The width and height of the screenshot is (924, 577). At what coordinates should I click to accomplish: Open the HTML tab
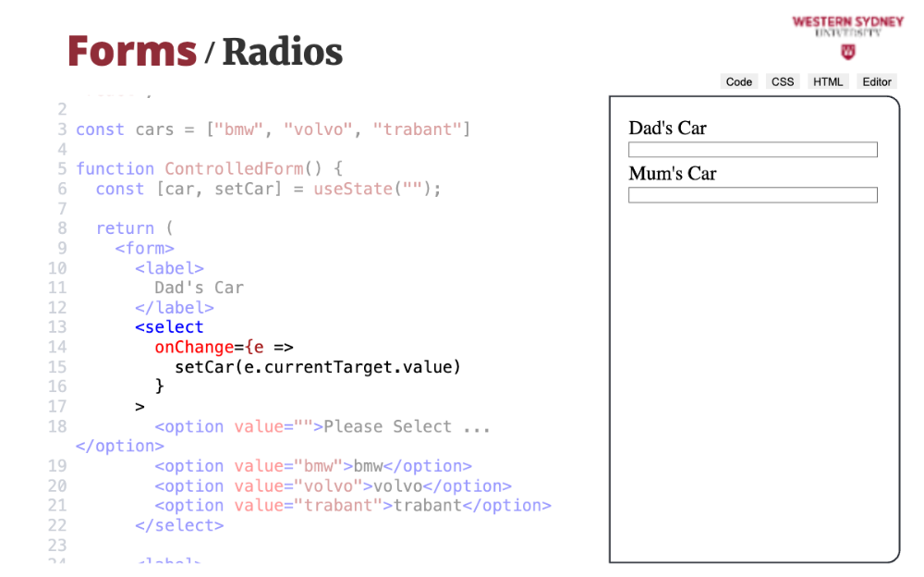point(828,81)
